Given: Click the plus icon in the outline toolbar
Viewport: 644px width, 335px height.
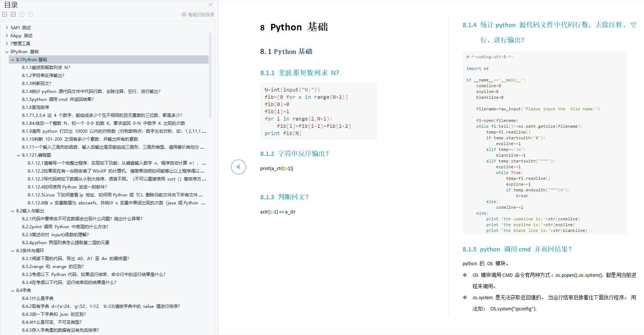Looking at the screenshot, I should point(22,14).
